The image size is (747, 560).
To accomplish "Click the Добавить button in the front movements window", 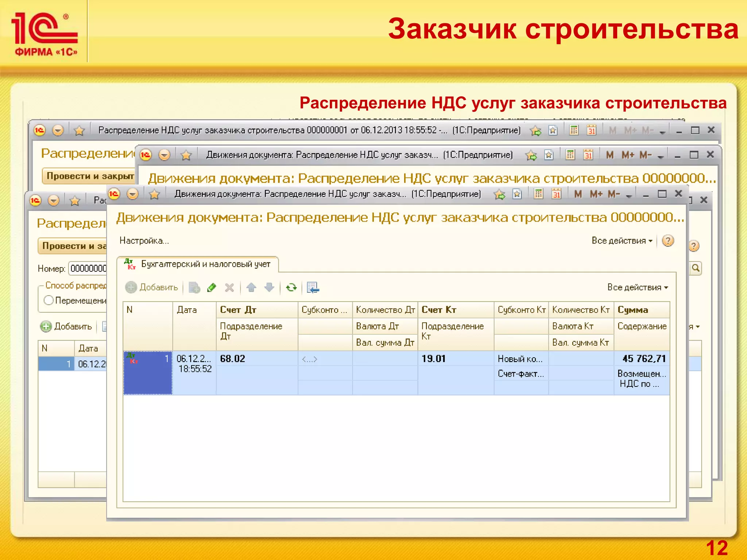I will (x=152, y=288).
